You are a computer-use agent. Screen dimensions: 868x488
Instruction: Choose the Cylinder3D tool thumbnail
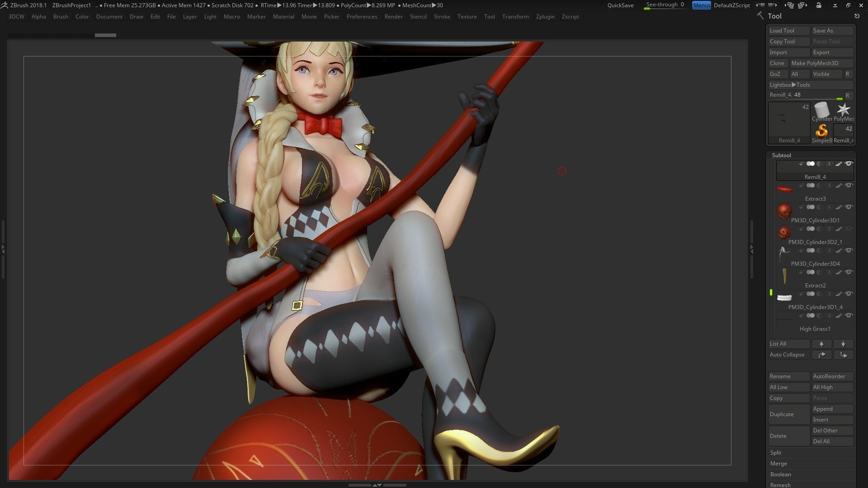[821, 110]
